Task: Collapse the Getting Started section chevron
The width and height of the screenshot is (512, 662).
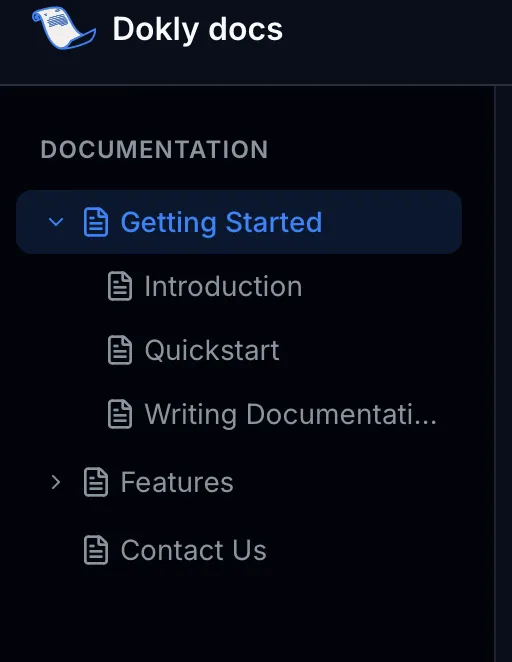Action: click(56, 222)
